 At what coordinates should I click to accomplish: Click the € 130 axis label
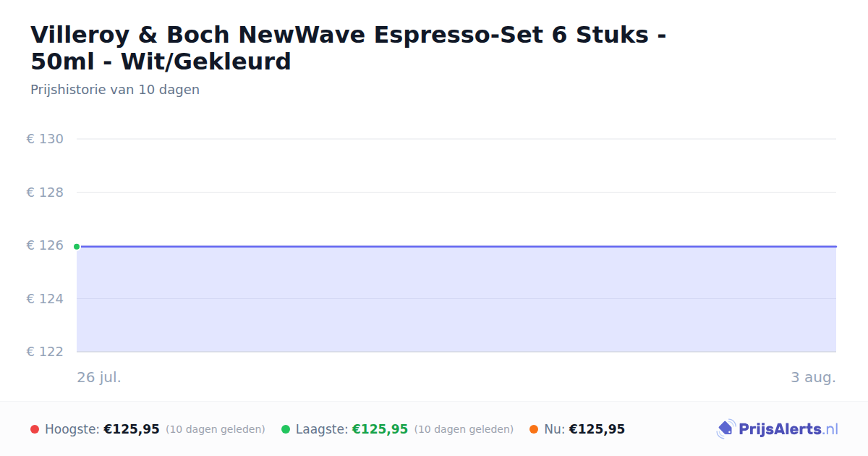45,139
